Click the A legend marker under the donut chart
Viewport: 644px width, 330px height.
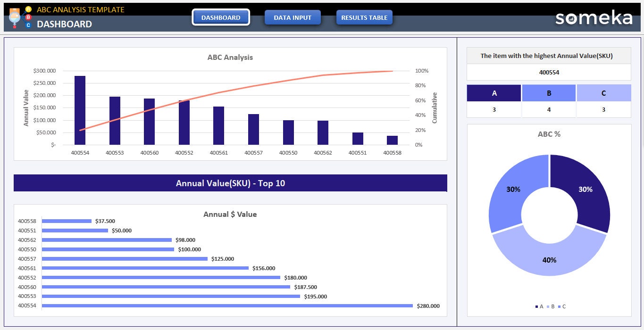(536, 306)
